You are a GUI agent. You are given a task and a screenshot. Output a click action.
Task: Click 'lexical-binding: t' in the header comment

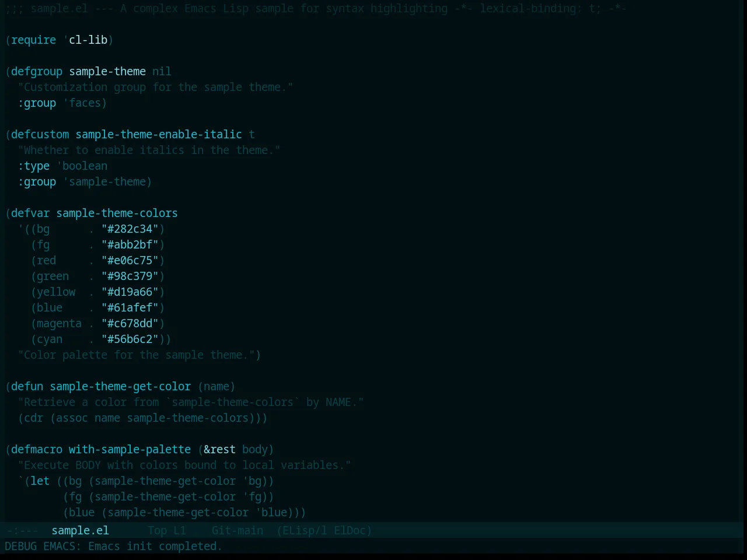click(x=537, y=8)
